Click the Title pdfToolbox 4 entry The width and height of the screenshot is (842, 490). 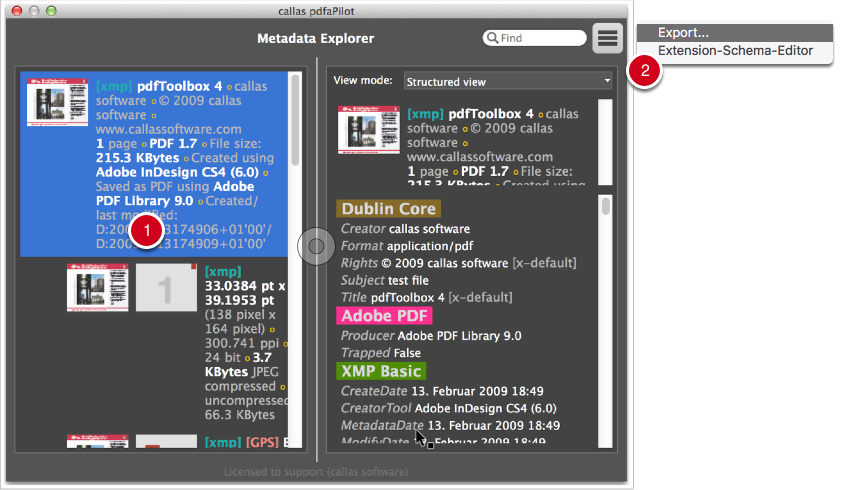426,298
